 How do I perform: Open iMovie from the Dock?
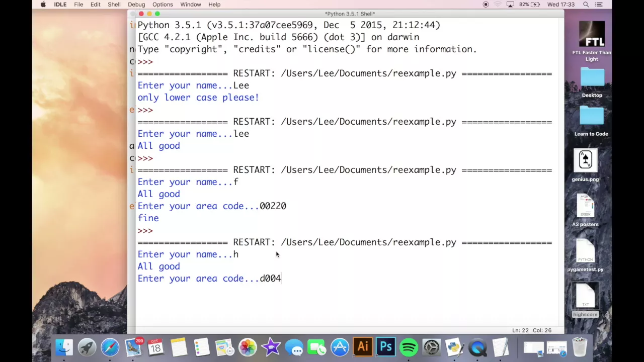pos(271,347)
